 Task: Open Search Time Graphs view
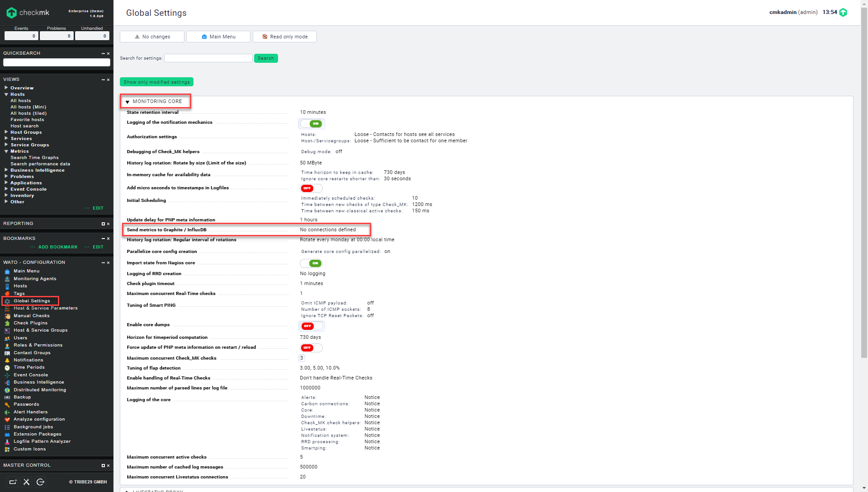coord(34,158)
